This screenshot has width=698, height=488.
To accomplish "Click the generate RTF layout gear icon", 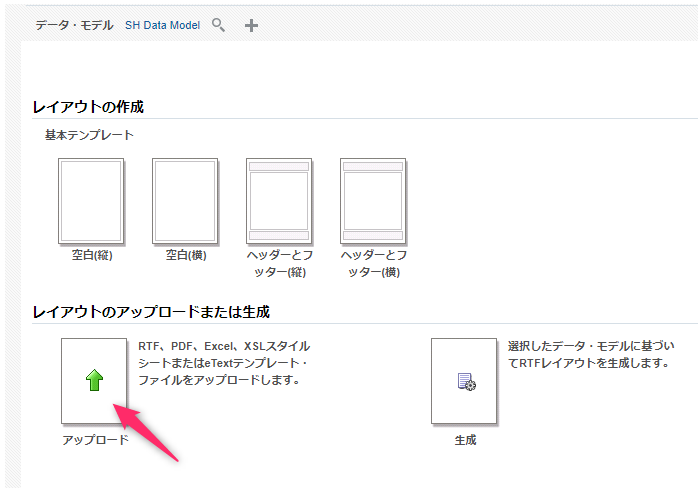I will tap(467, 382).
